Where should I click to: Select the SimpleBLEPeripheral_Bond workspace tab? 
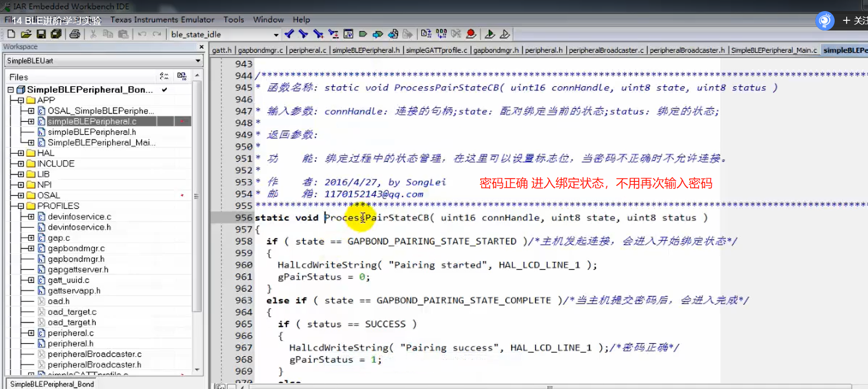[52, 384]
